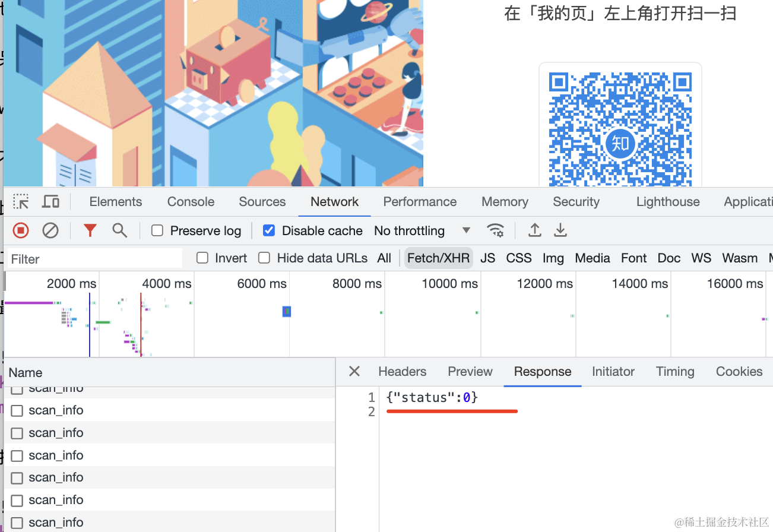Uncheck the Disable cache checkbox
773x532 pixels.
pos(269,230)
